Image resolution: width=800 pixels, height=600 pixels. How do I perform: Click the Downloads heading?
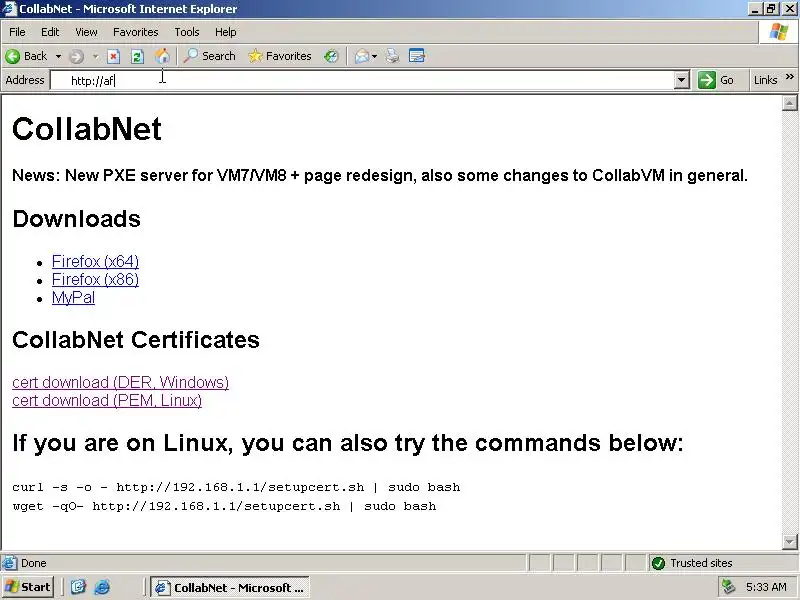click(77, 219)
